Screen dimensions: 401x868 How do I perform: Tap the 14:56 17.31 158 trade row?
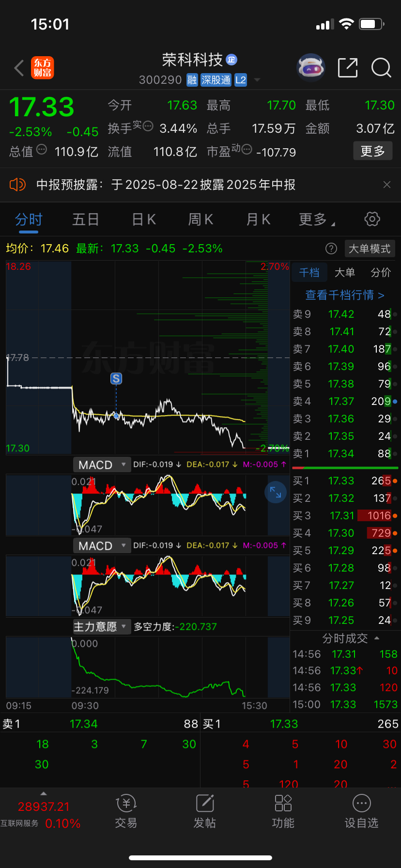(x=345, y=654)
